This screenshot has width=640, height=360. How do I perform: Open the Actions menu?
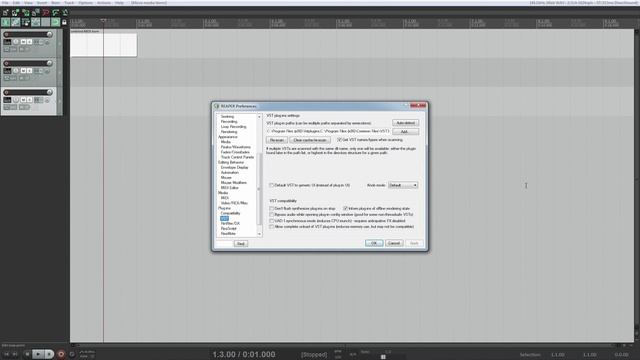coord(104,3)
